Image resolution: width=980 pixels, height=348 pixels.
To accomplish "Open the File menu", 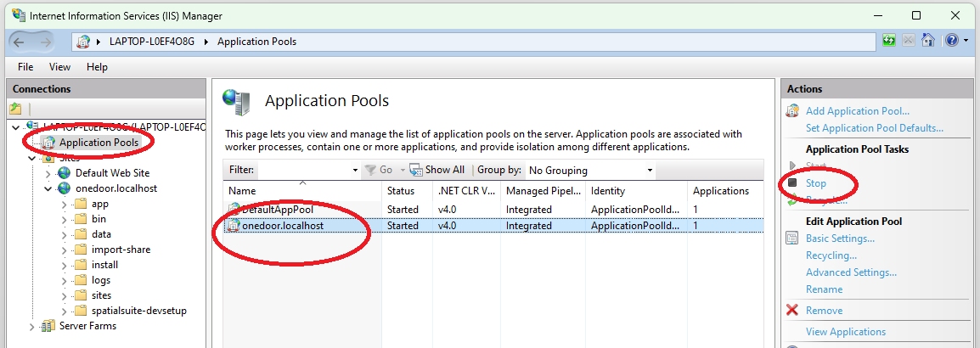I will [x=25, y=67].
